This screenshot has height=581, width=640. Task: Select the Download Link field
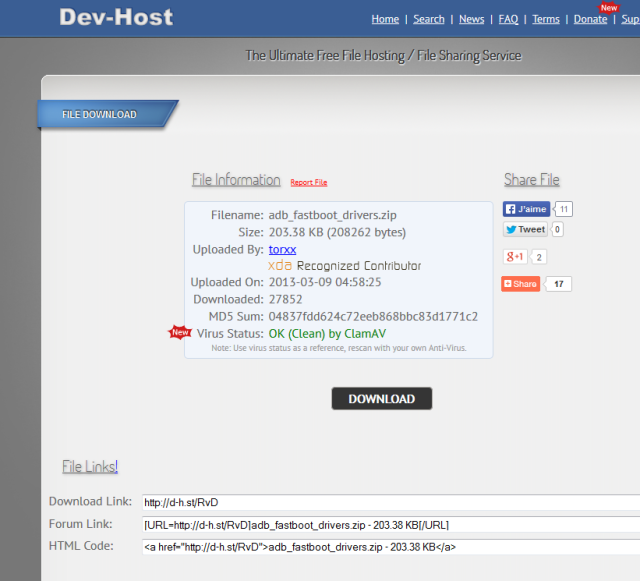click(x=391, y=502)
